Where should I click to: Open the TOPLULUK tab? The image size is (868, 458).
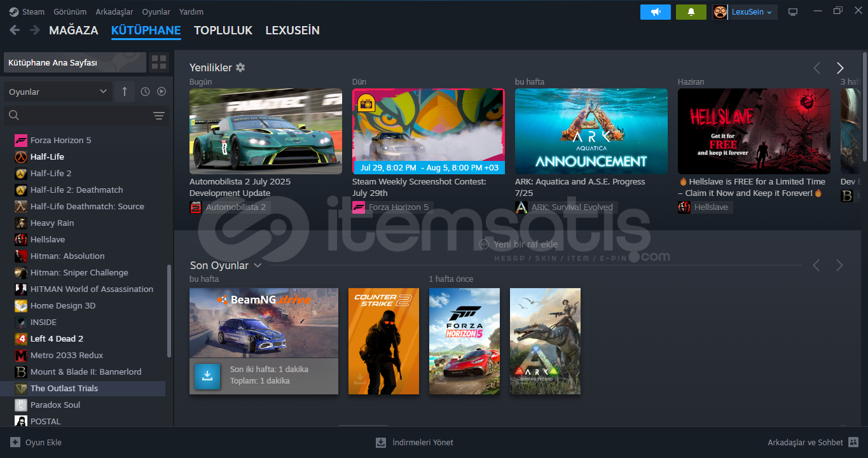tap(223, 30)
